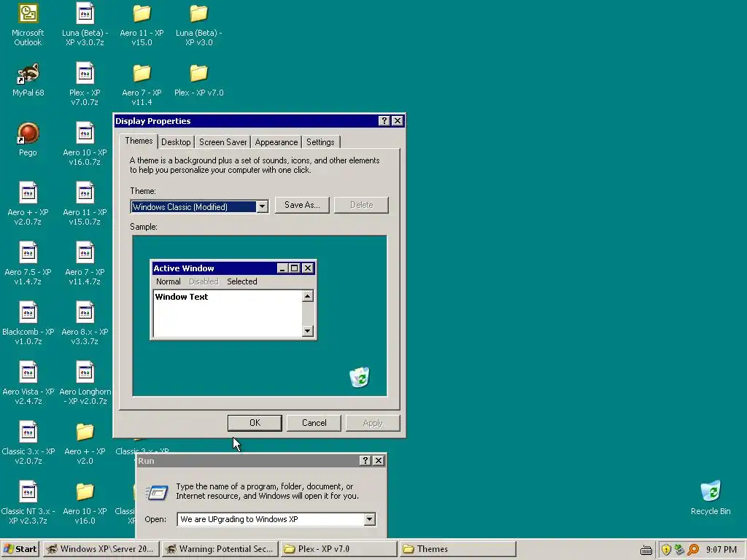Viewport: 747px width, 560px height.
Task: Click OK in Display Properties
Action: pyautogui.click(x=255, y=423)
